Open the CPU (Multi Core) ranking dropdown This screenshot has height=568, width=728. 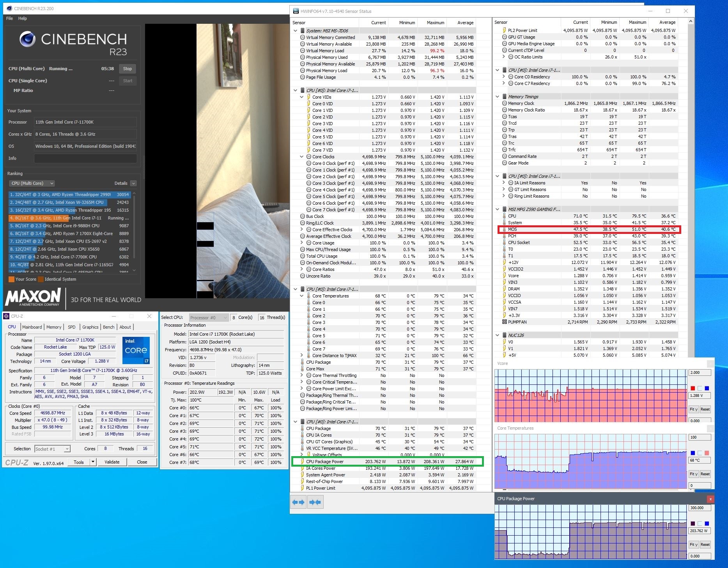click(x=32, y=183)
